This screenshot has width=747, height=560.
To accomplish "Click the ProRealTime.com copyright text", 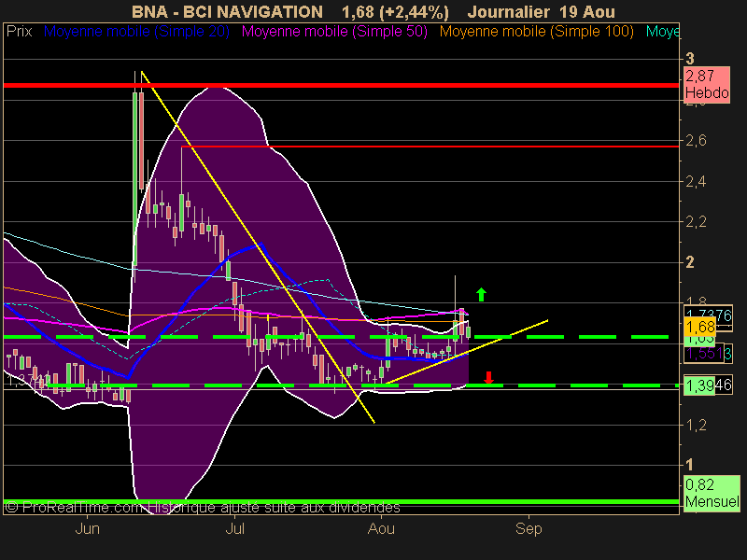I will pyautogui.click(x=203, y=508).
